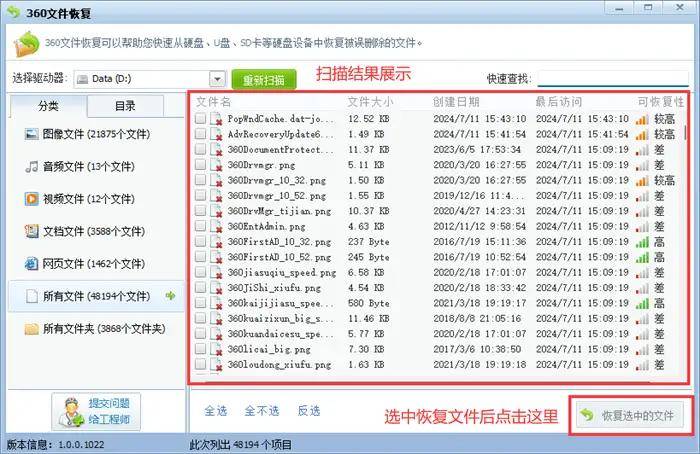This screenshot has height=454, width=700.
Task: Click 恢复选中的文件 button
Action: 629,416
